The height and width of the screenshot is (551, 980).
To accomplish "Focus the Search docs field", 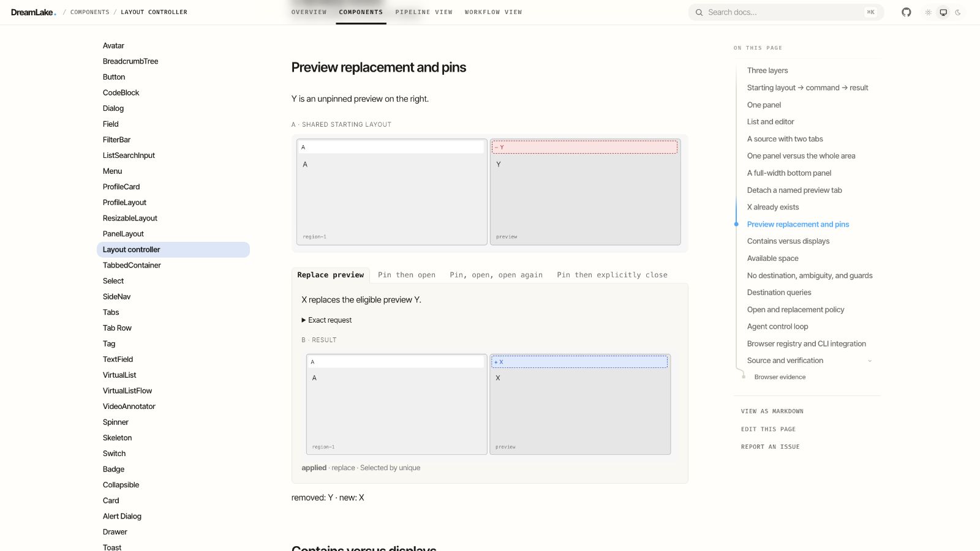I will tap(786, 12).
